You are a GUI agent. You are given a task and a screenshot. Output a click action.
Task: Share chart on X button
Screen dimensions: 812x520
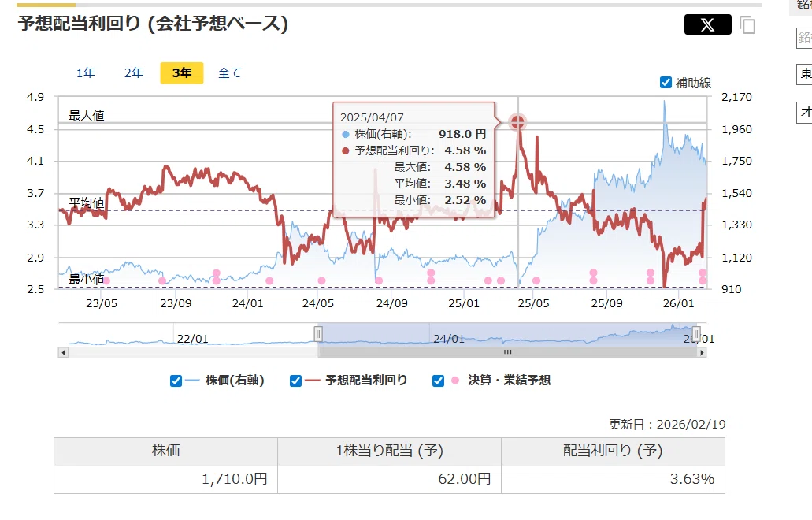[x=707, y=24]
